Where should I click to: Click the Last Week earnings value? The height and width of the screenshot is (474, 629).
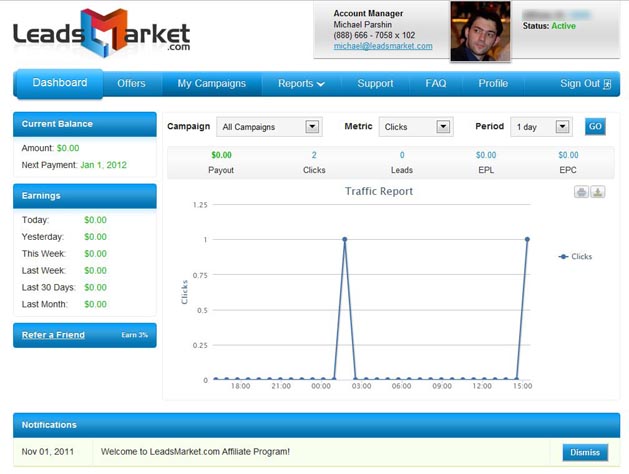95,270
